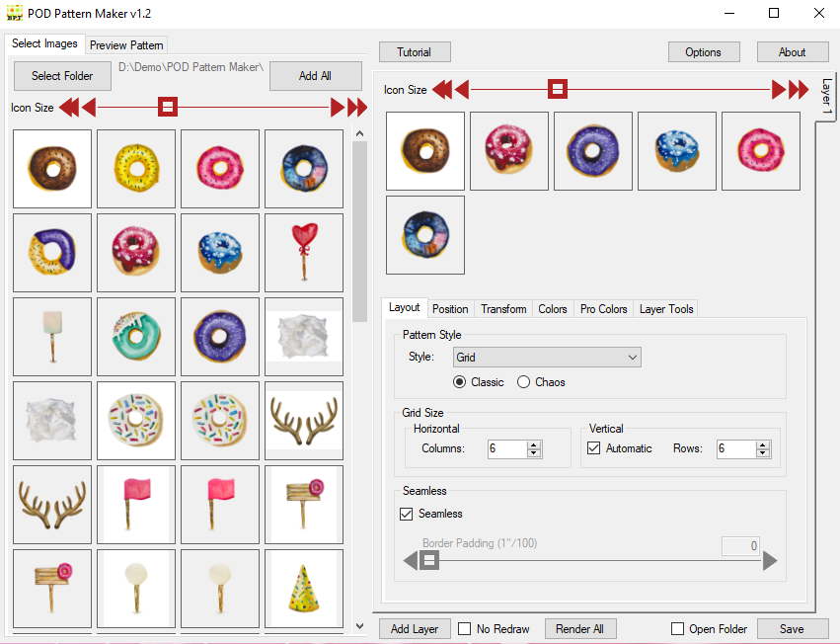
Task: Open the About dialog
Action: click(793, 52)
